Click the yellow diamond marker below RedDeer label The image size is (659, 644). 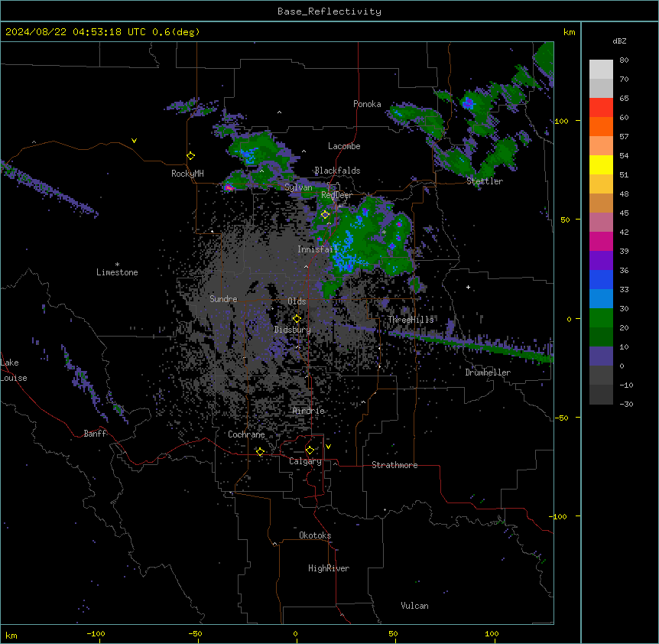326,215
